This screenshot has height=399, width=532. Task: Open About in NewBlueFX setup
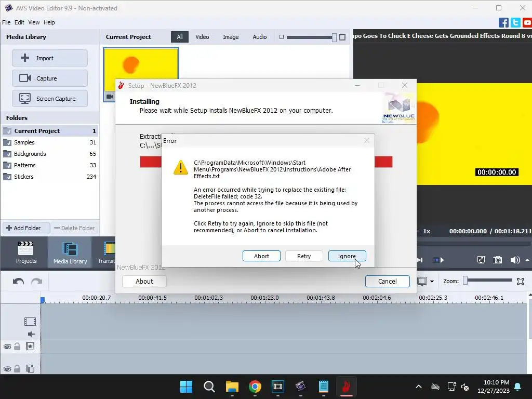[144, 281]
